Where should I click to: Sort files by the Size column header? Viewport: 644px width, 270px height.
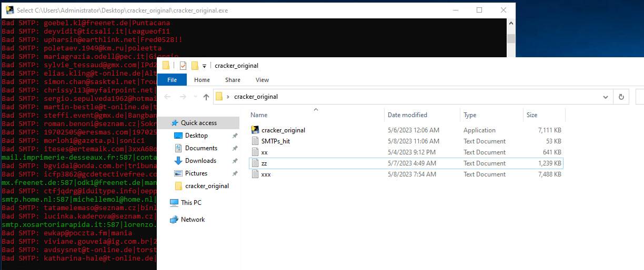[x=532, y=115]
